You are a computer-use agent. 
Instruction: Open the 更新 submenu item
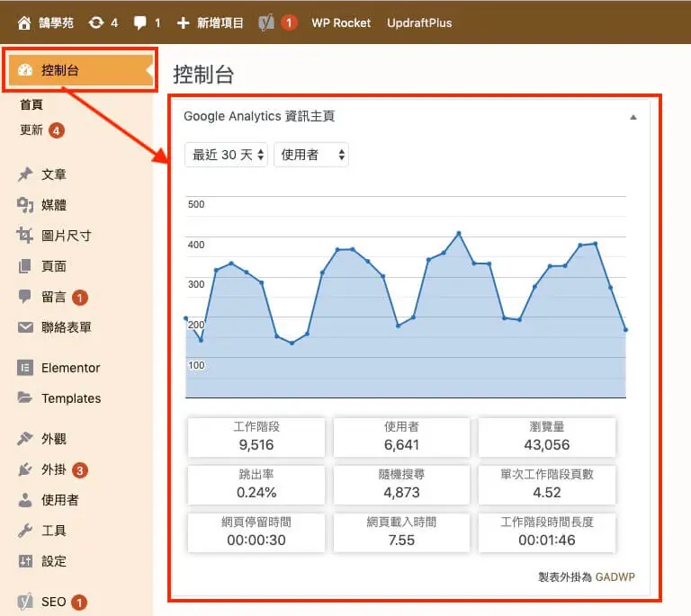point(31,129)
